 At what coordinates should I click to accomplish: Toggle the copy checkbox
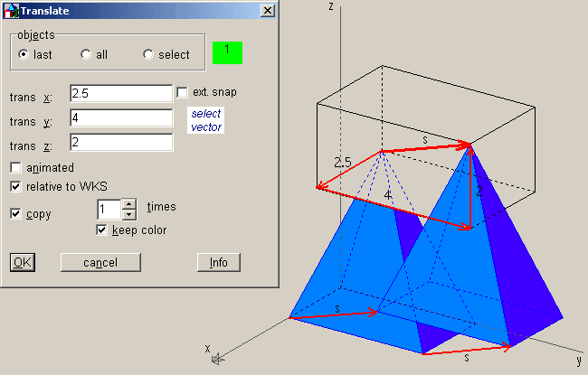click(15, 213)
